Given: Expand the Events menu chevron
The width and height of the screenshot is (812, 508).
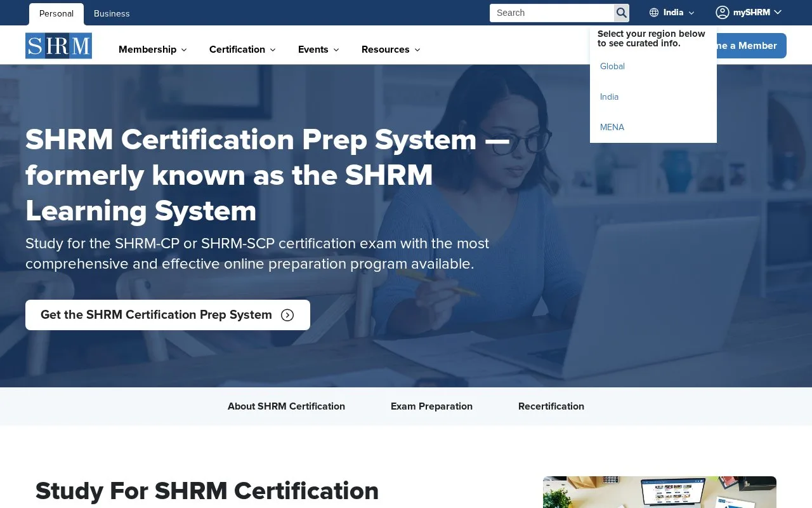Looking at the screenshot, I should pyautogui.click(x=336, y=50).
